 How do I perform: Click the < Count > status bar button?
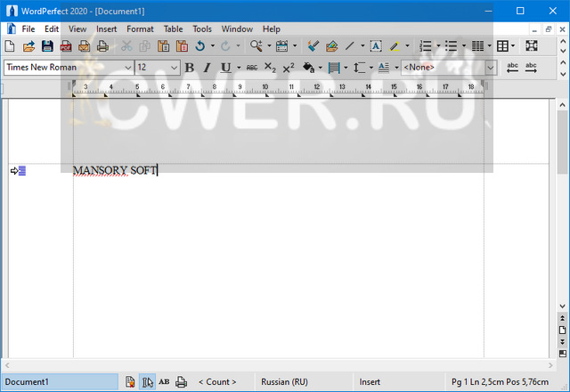pos(217,381)
